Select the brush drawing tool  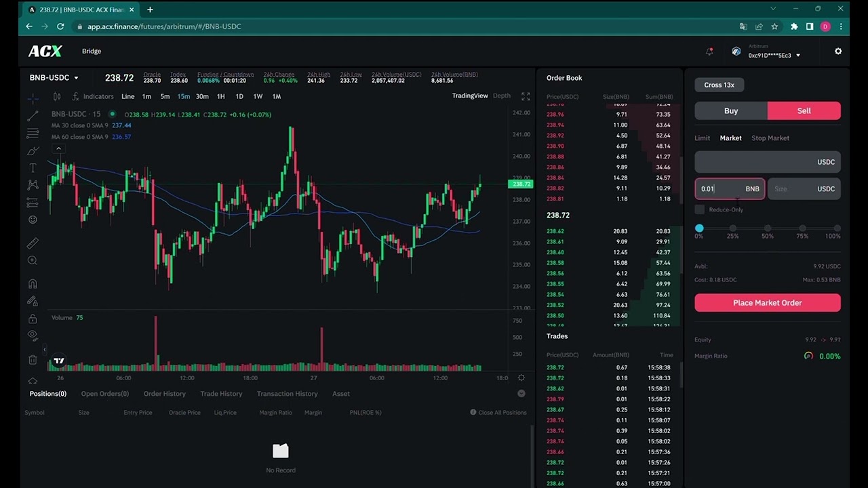tap(33, 150)
